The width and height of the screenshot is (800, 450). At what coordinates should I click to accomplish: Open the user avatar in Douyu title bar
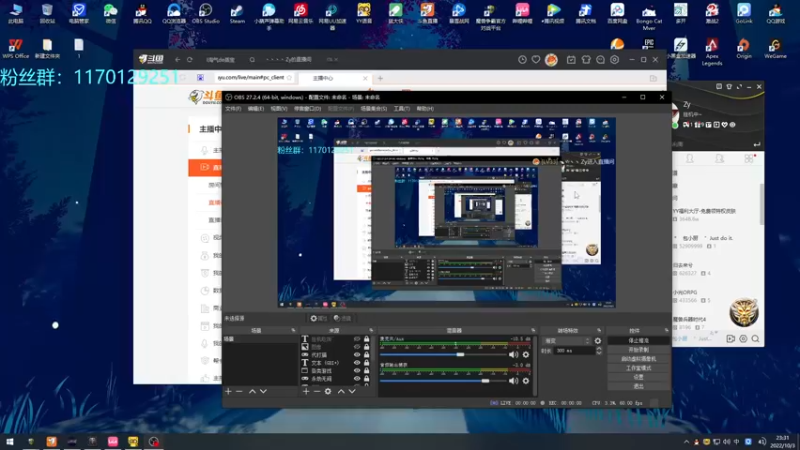coord(552,60)
